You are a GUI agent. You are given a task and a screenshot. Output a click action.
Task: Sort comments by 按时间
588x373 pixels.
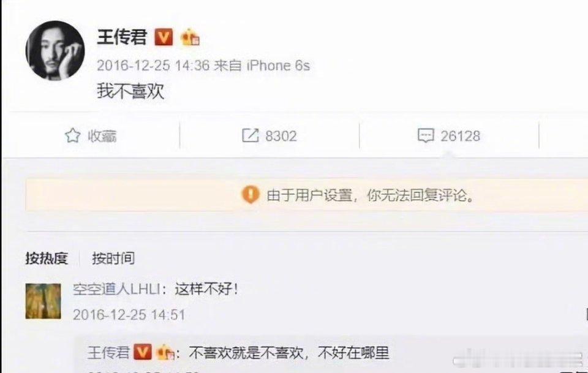point(113,258)
